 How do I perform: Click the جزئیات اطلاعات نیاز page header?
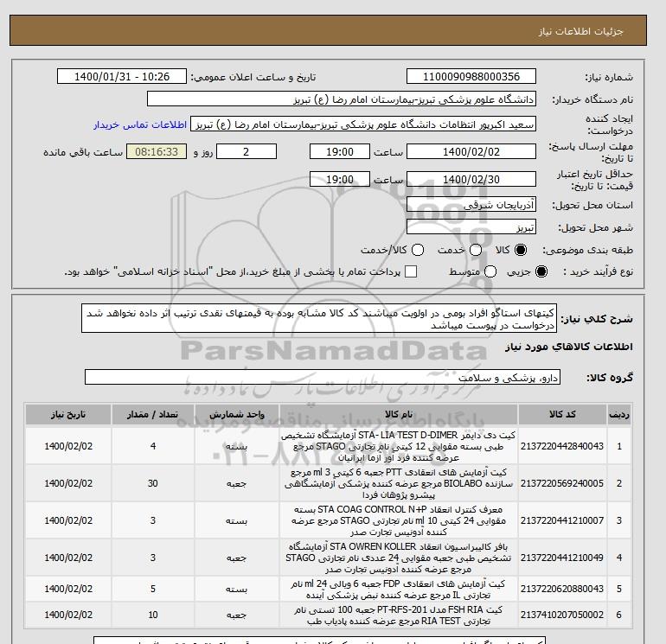coord(580,31)
